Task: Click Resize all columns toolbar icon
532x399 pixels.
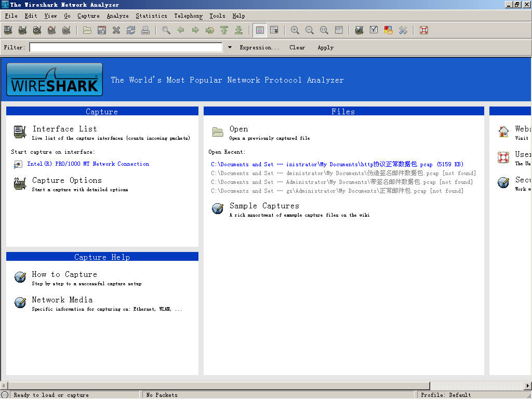Action: click(339, 30)
